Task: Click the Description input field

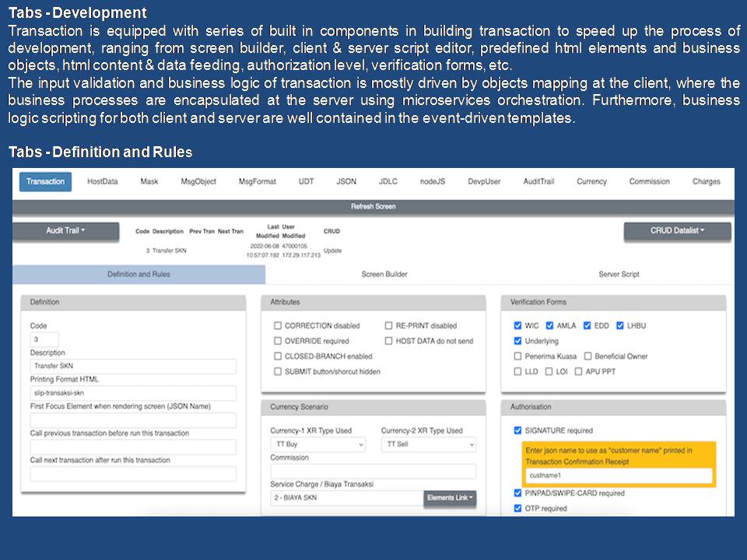Action: pos(133,366)
